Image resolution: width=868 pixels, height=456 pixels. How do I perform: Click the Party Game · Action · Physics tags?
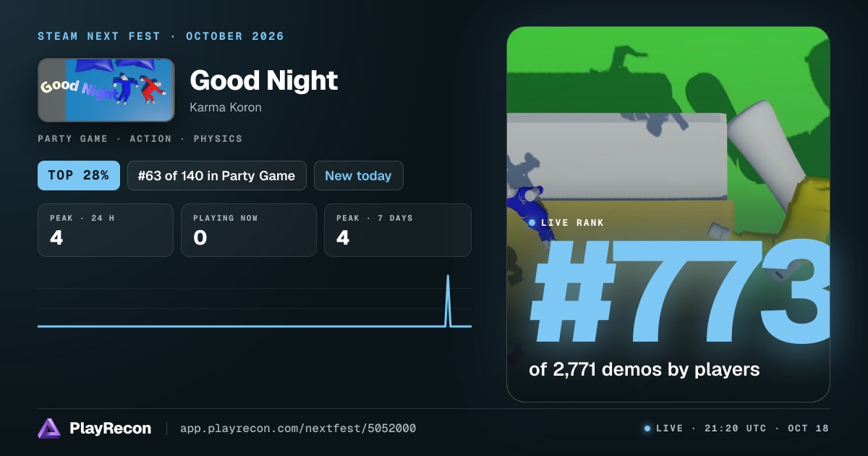tap(140, 138)
